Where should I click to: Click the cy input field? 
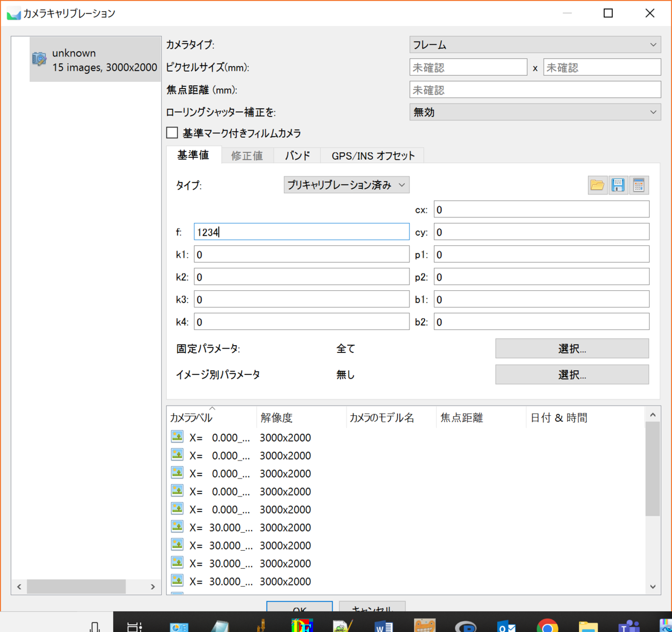pos(542,232)
